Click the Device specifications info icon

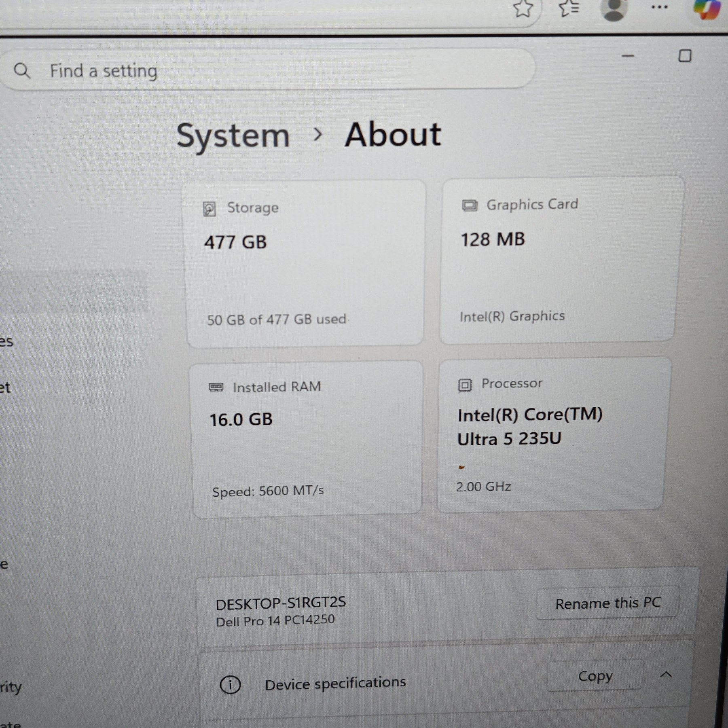[230, 685]
